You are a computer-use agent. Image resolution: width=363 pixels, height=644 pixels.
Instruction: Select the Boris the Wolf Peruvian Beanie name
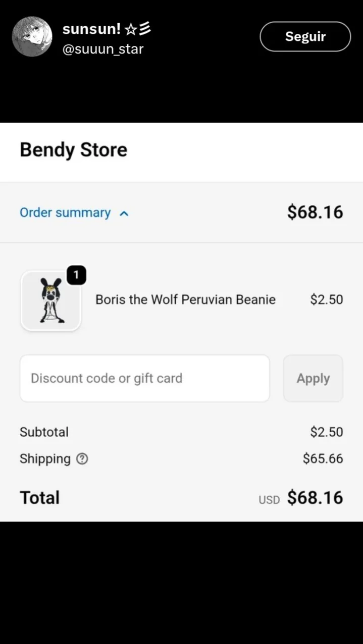point(185,300)
